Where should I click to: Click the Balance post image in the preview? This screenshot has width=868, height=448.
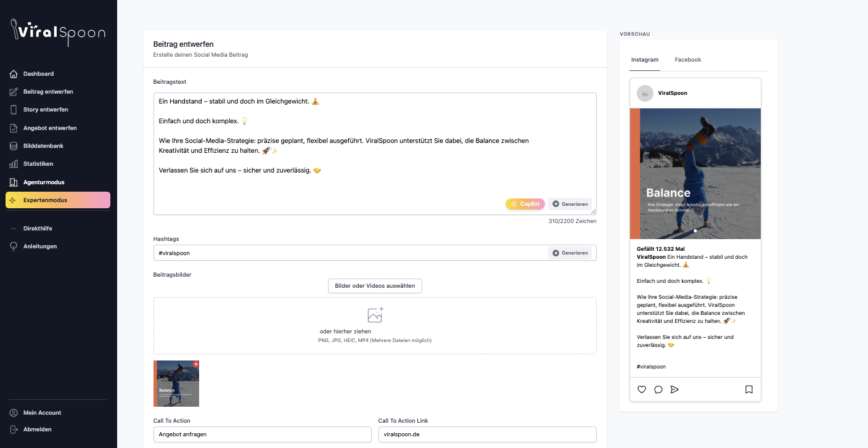click(695, 174)
